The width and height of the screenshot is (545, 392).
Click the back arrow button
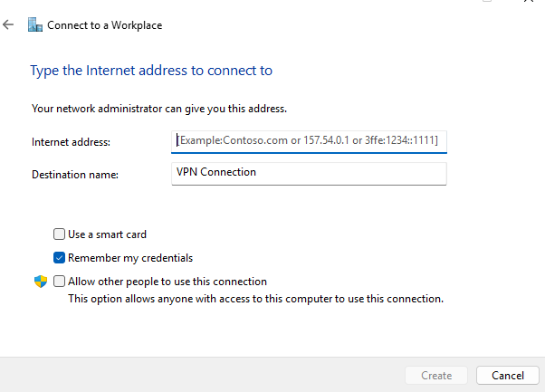(x=9, y=24)
